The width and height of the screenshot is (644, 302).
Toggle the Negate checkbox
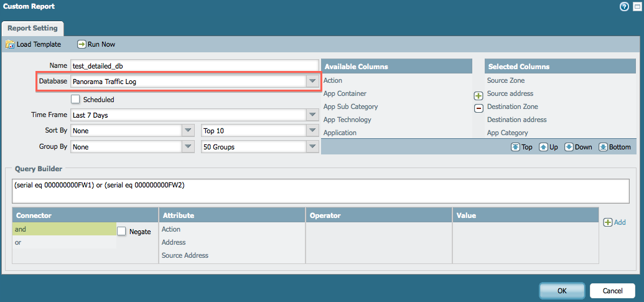pos(121,231)
